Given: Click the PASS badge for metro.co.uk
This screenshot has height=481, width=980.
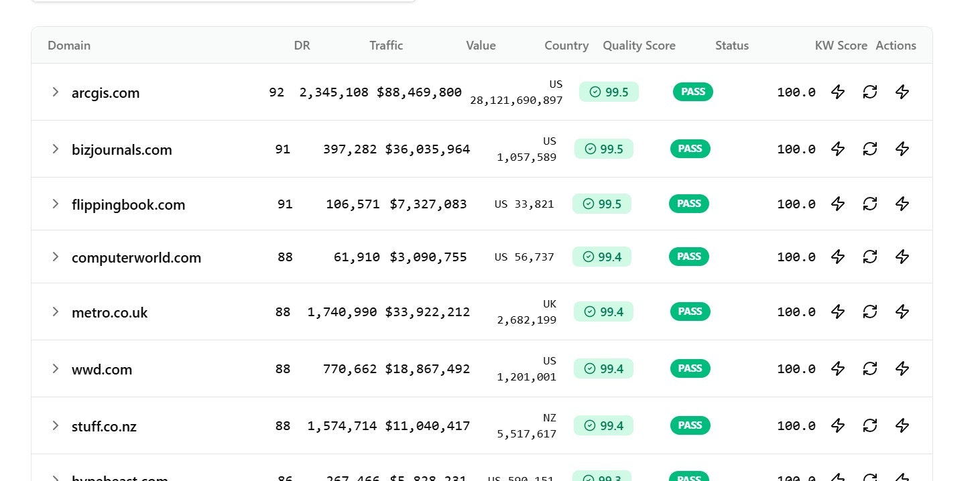Looking at the screenshot, I should coord(690,312).
